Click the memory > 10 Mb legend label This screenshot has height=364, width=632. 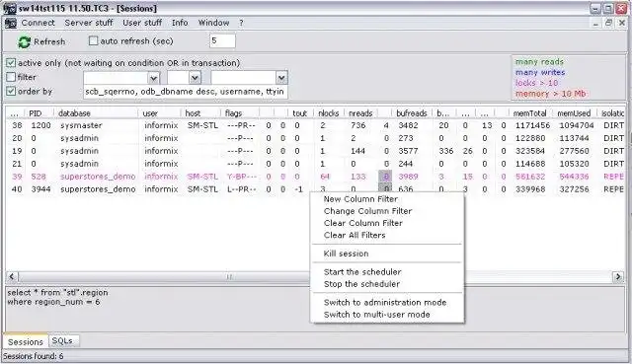(551, 94)
